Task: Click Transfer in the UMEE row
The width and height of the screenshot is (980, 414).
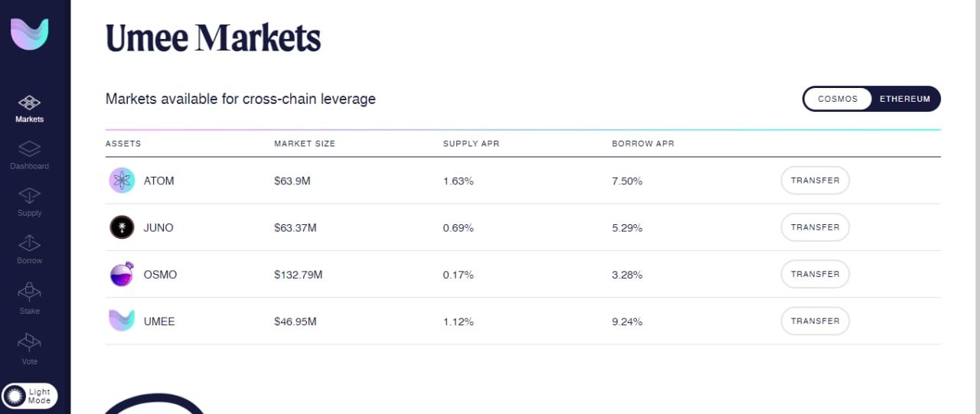Action: coord(815,321)
